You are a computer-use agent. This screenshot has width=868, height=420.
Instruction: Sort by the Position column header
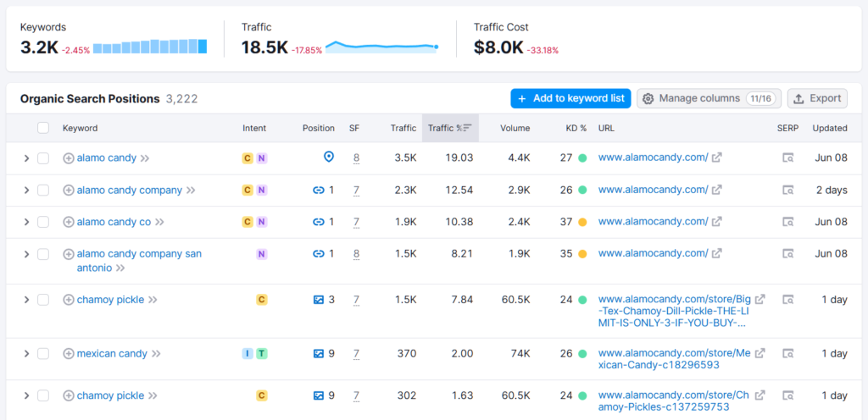pos(319,128)
